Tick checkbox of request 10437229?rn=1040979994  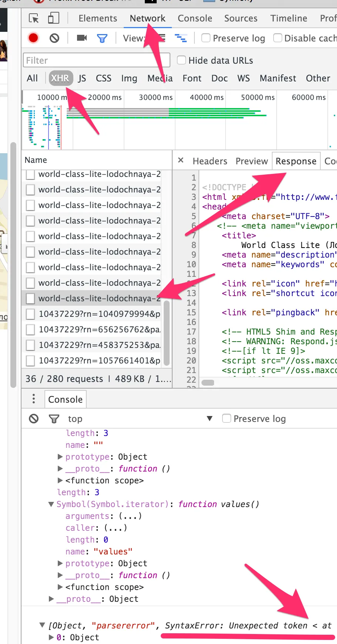coord(30,314)
